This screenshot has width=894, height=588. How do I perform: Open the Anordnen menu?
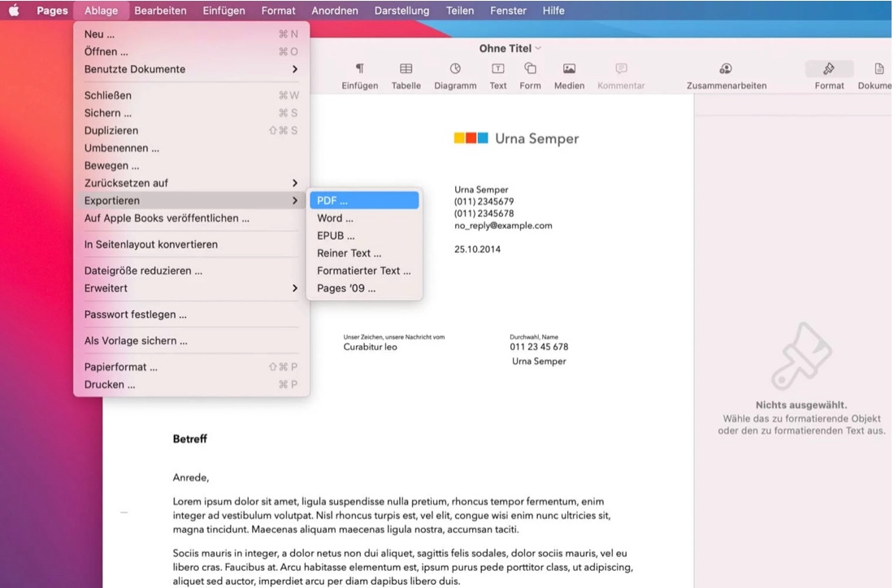coord(335,11)
